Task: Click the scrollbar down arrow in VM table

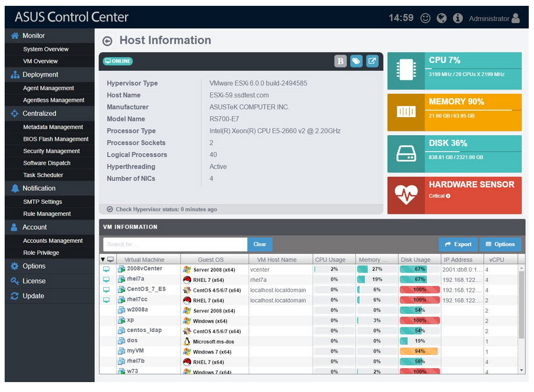Action: click(521, 370)
